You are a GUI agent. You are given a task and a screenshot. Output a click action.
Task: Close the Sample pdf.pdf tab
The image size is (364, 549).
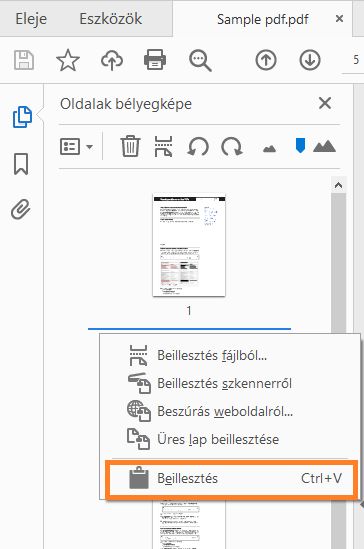(x=339, y=19)
